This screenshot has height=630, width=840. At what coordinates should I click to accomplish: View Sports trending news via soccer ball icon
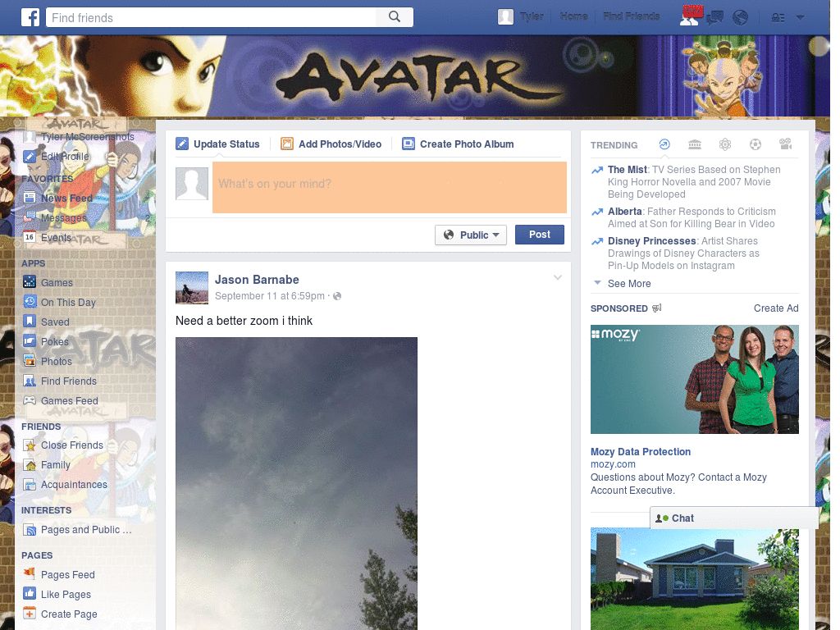[x=755, y=144]
